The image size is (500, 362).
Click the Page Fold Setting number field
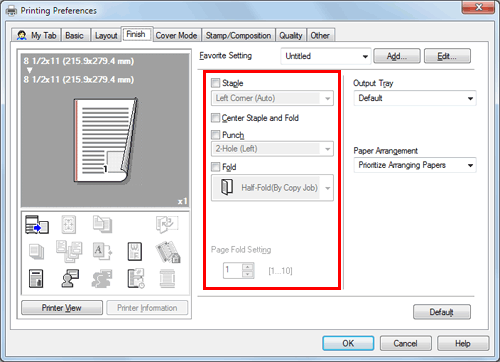point(233,270)
